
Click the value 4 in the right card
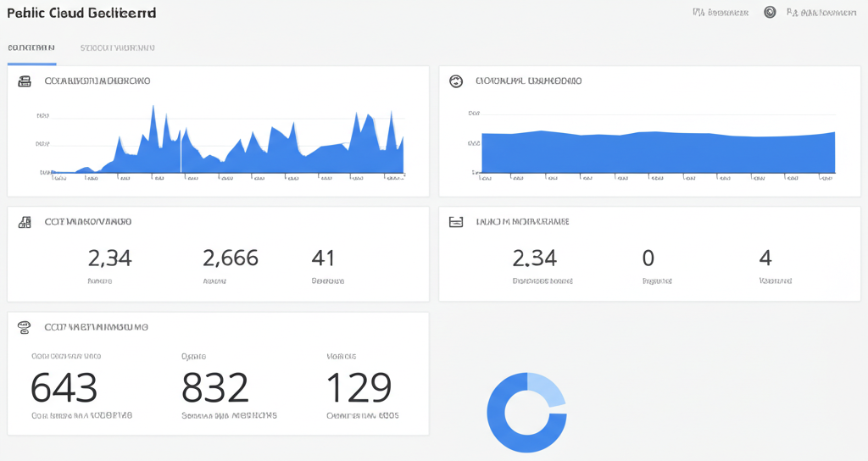click(x=765, y=258)
